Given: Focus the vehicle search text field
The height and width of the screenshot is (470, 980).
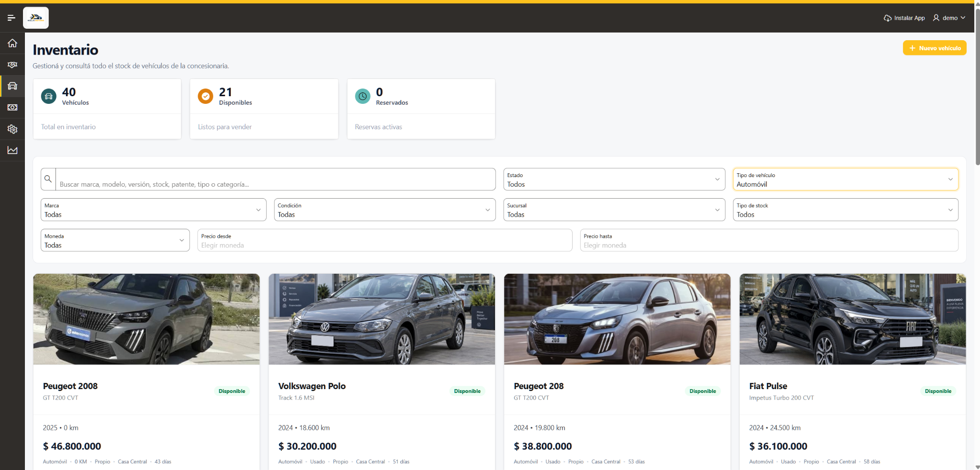Looking at the screenshot, I should tap(275, 179).
